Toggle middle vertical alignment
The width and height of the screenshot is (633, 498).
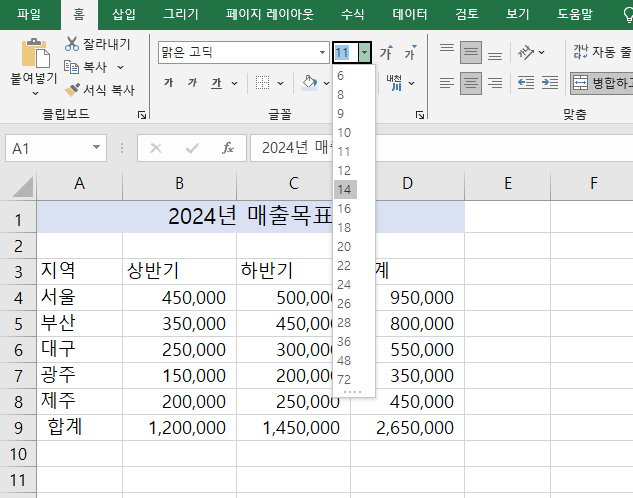coord(471,52)
